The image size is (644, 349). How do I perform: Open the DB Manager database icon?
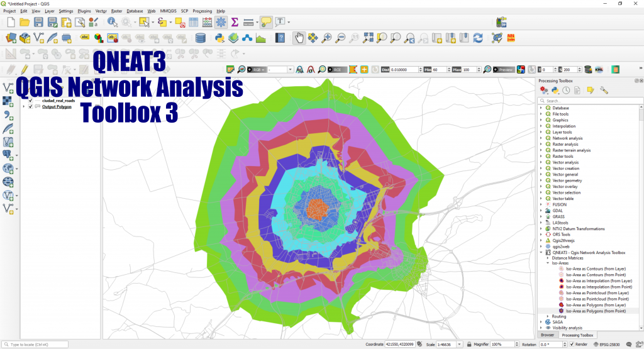[x=201, y=38]
